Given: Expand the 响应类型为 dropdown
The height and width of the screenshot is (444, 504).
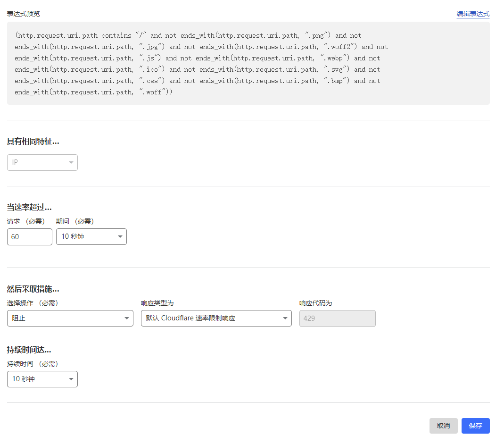Looking at the screenshot, I should 216,318.
